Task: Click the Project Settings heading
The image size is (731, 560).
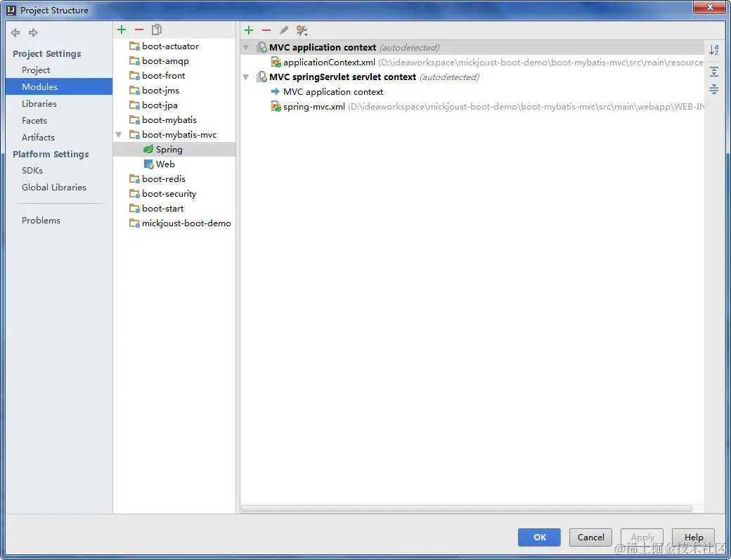Action: [x=47, y=53]
